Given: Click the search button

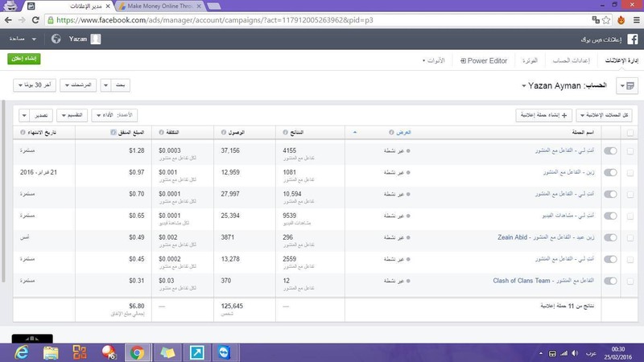Looking at the screenshot, I should (120, 85).
